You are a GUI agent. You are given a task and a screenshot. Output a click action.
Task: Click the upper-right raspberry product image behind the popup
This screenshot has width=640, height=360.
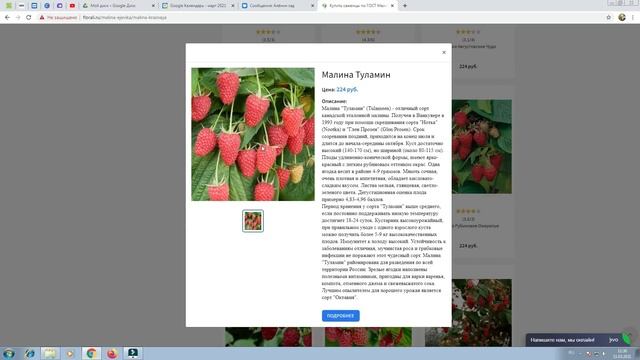[x=482, y=147]
